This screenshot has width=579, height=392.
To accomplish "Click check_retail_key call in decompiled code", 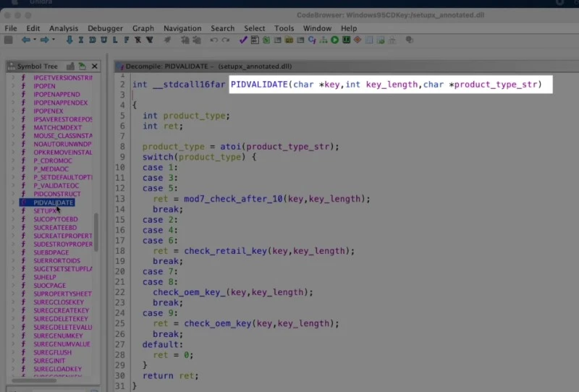I will click(x=225, y=251).
